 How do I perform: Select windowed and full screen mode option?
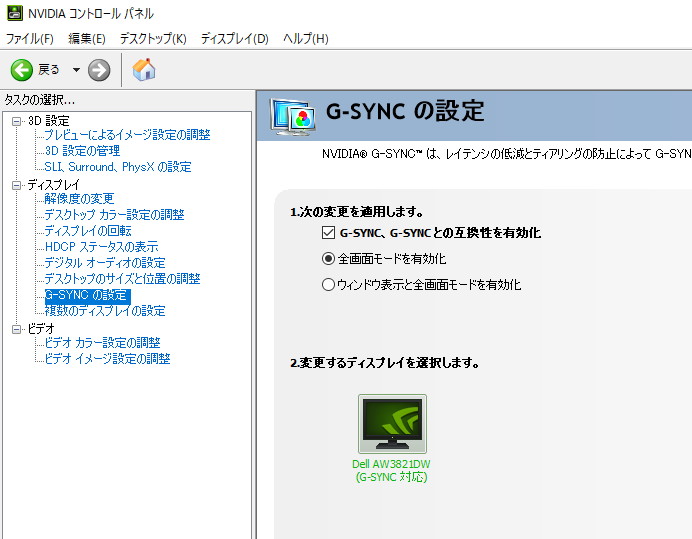[328, 285]
